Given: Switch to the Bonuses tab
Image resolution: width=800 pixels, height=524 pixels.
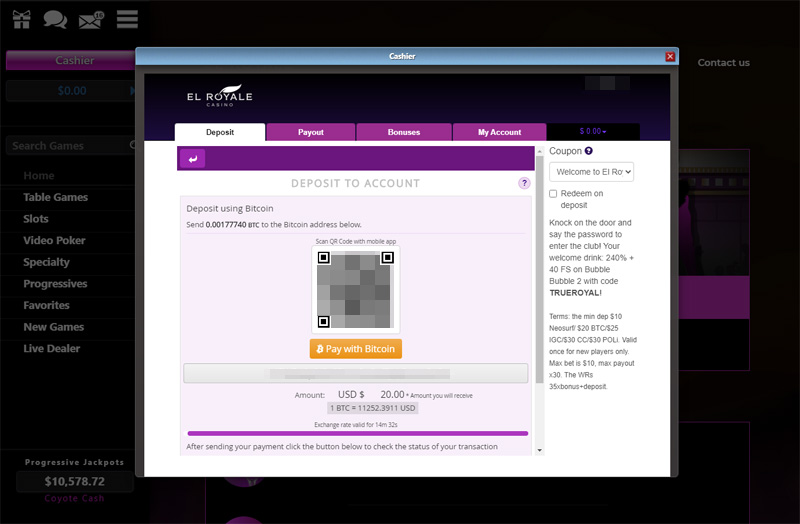Looking at the screenshot, I should [x=404, y=132].
